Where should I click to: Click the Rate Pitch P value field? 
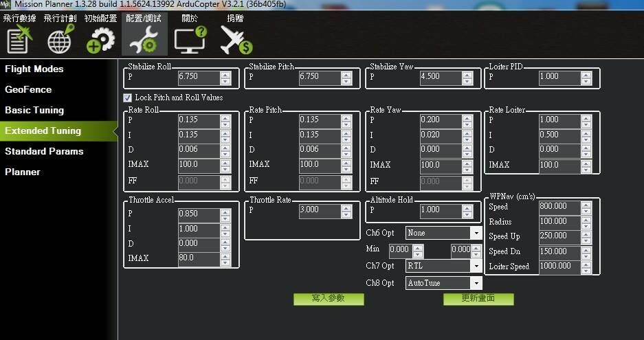(320, 120)
